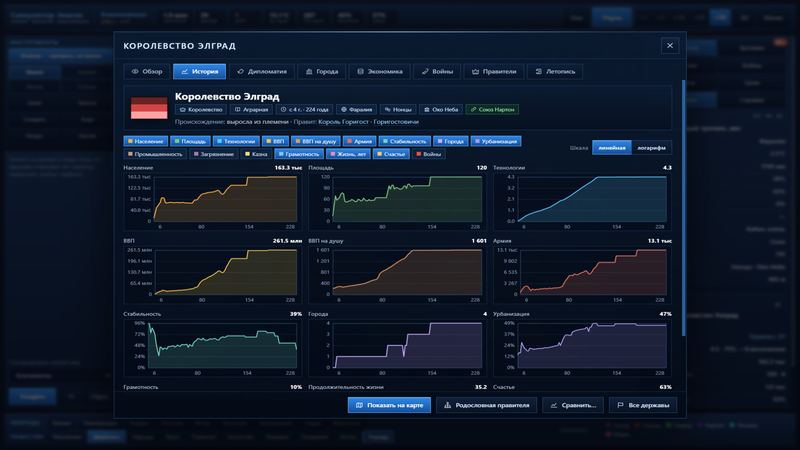Toggle the Счастье chart filter
This screenshot has width=800, height=450.
coord(391,154)
